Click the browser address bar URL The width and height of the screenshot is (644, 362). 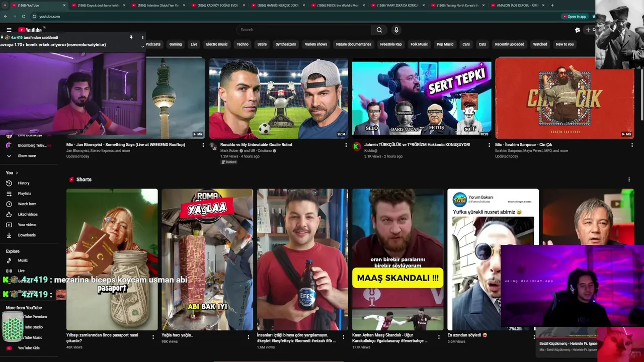(x=49, y=16)
